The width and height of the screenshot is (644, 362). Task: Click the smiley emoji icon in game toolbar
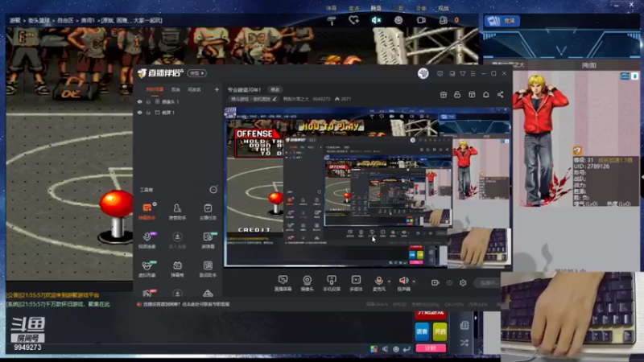coord(398,20)
